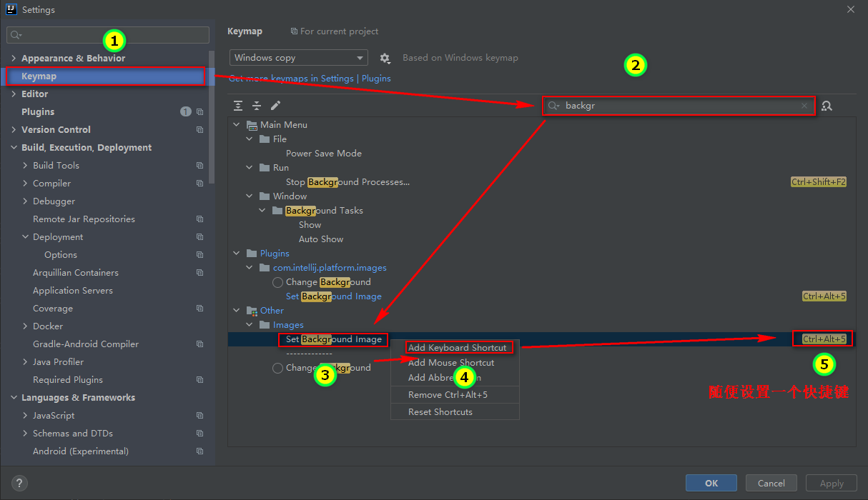Collapse Build, Execution, Deployment section
The image size is (868, 500).
pos(14,148)
